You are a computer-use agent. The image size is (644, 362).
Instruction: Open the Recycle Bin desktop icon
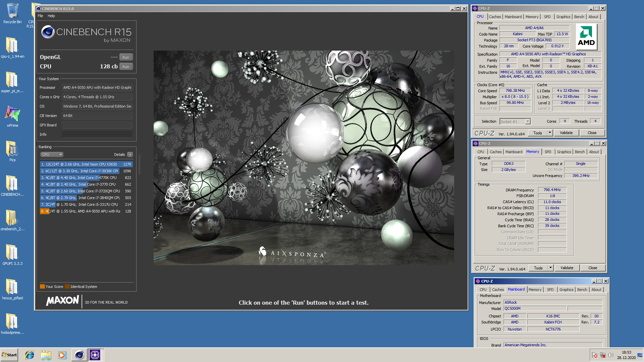click(x=12, y=13)
